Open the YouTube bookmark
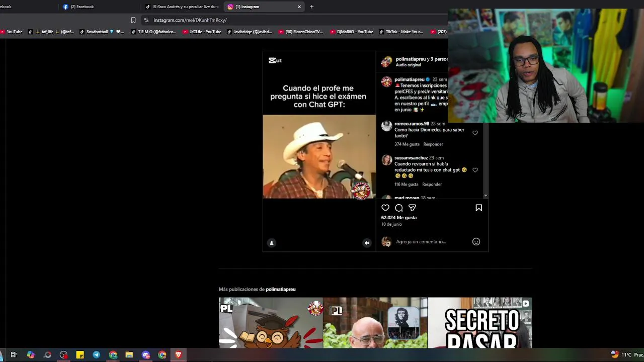This screenshot has height=362, width=644. click(x=11, y=32)
